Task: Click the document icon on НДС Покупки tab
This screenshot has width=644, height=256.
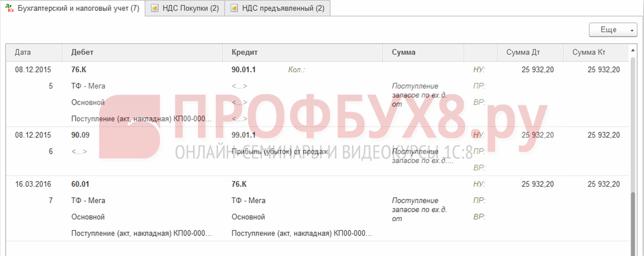Action: click(x=155, y=8)
